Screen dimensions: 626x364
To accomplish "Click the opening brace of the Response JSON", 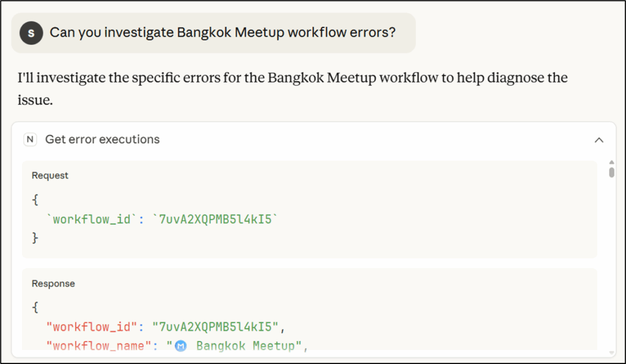I will click(x=35, y=307).
